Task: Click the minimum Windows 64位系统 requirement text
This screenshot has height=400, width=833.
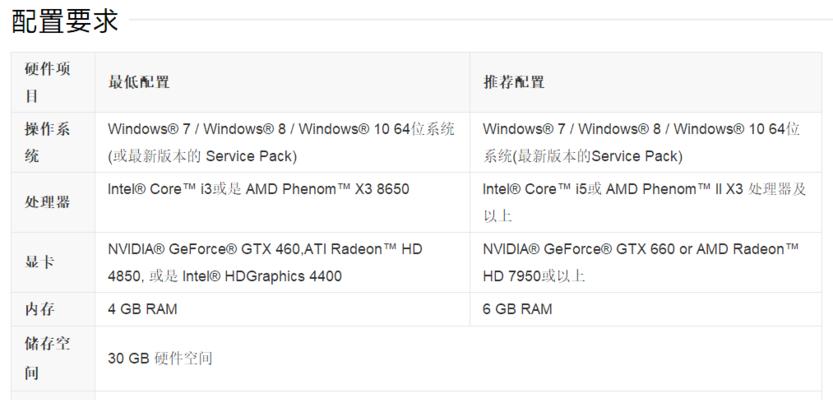Action: pyautogui.click(x=281, y=142)
